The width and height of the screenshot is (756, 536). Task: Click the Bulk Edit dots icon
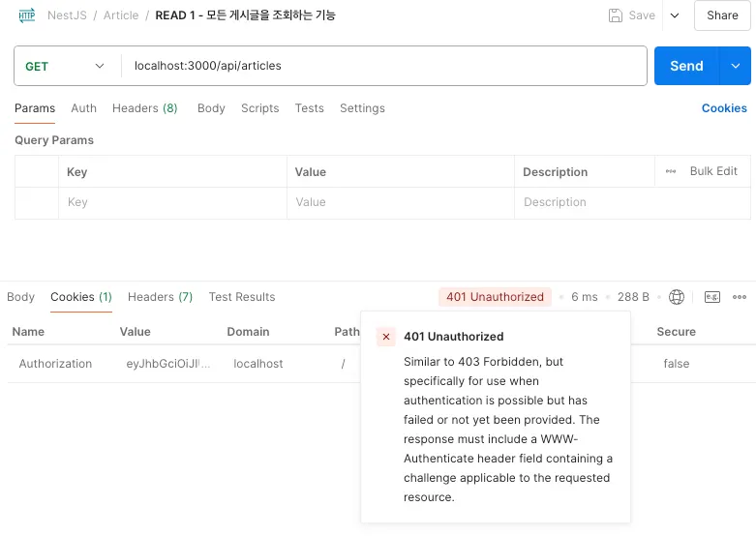[671, 171]
